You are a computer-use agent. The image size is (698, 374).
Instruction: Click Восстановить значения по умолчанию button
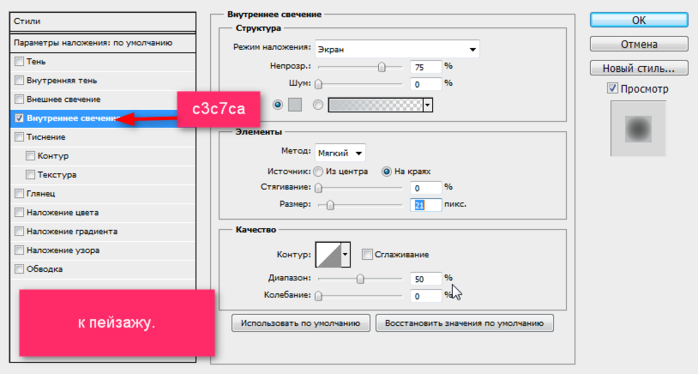click(x=464, y=323)
